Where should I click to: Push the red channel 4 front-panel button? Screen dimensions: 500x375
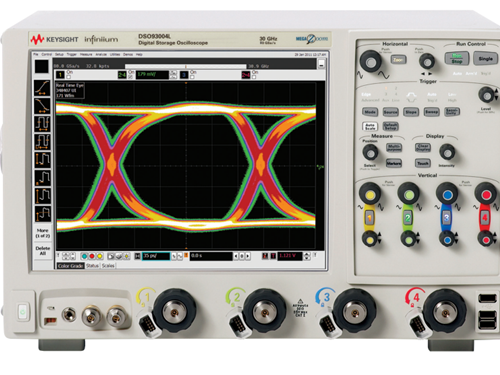click(x=485, y=218)
